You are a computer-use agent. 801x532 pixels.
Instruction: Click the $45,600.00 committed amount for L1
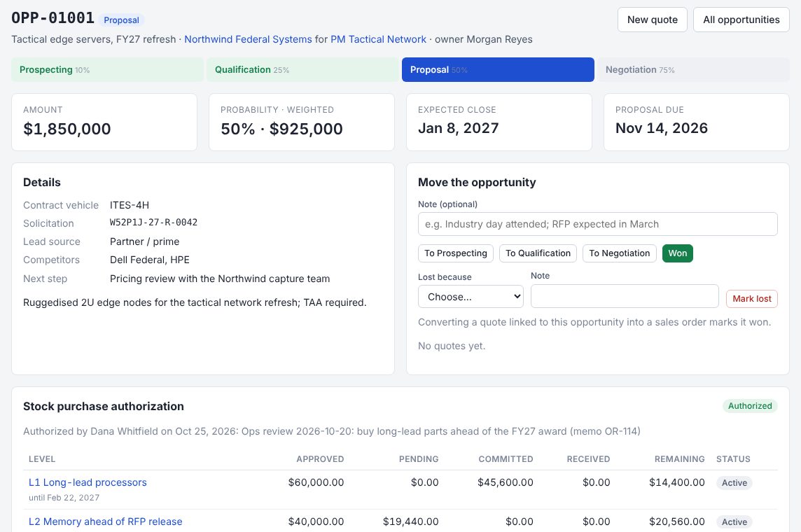click(x=506, y=482)
